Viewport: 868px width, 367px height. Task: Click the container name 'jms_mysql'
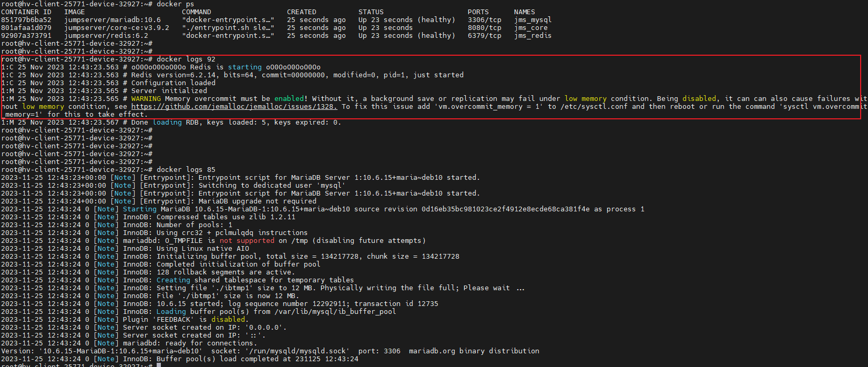coord(533,20)
